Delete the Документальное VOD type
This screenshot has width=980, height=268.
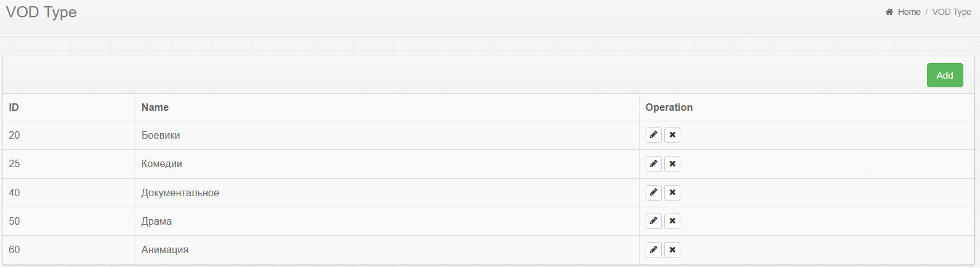coord(672,192)
